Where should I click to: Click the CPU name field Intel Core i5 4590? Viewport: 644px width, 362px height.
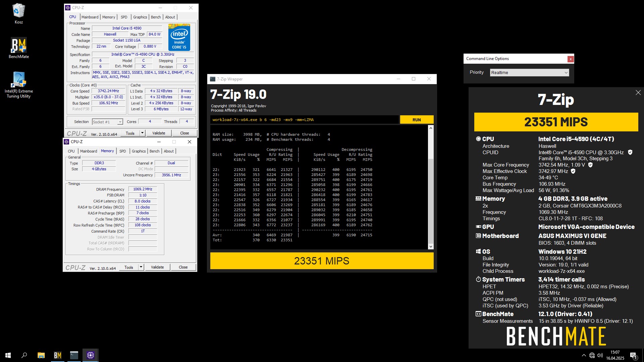(127, 28)
